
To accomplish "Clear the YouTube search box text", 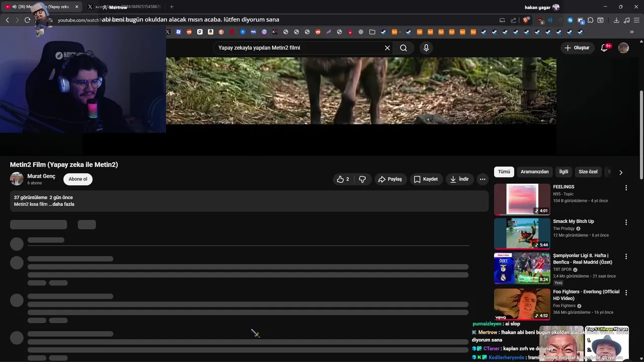I will [387, 48].
